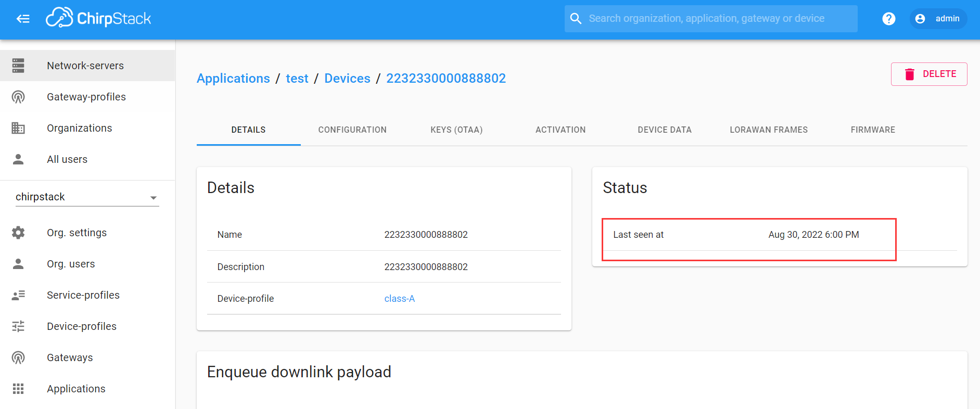The image size is (980, 409).
Task: Click the Applications grid icon in the sidebar
Action: pos(18,389)
